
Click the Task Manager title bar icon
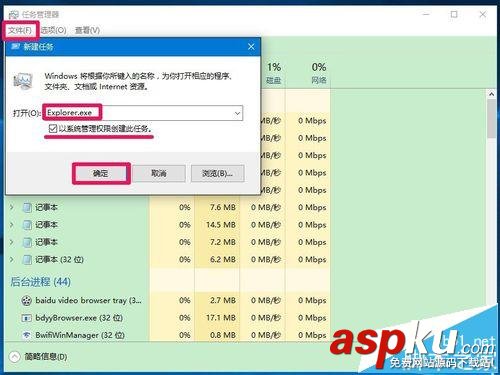point(14,15)
